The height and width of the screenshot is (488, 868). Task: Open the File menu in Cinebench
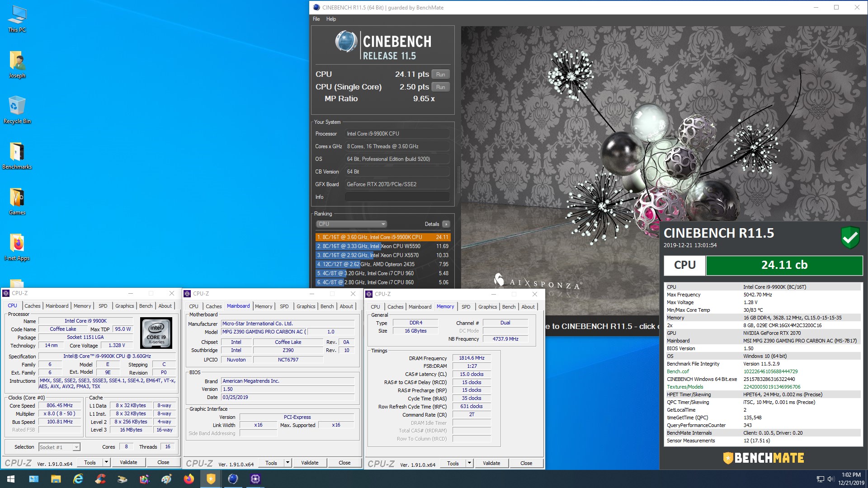pos(316,19)
